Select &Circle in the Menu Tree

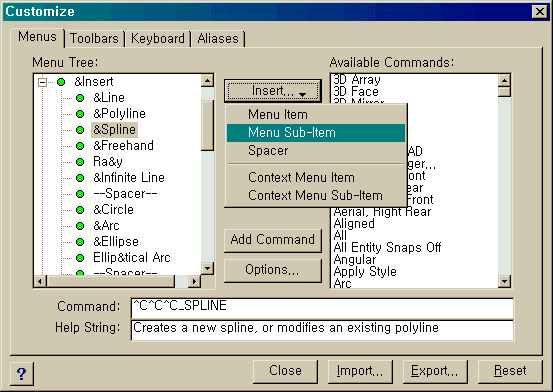(113, 210)
